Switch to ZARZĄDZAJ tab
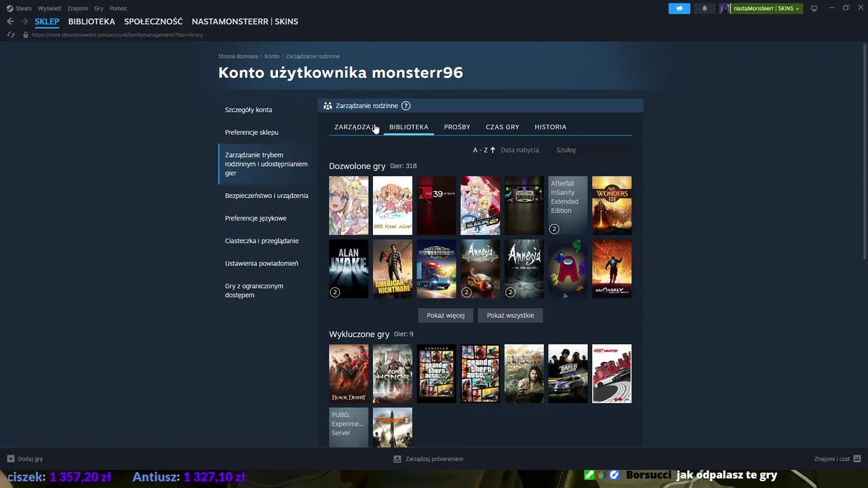The height and width of the screenshot is (488, 868). click(355, 127)
